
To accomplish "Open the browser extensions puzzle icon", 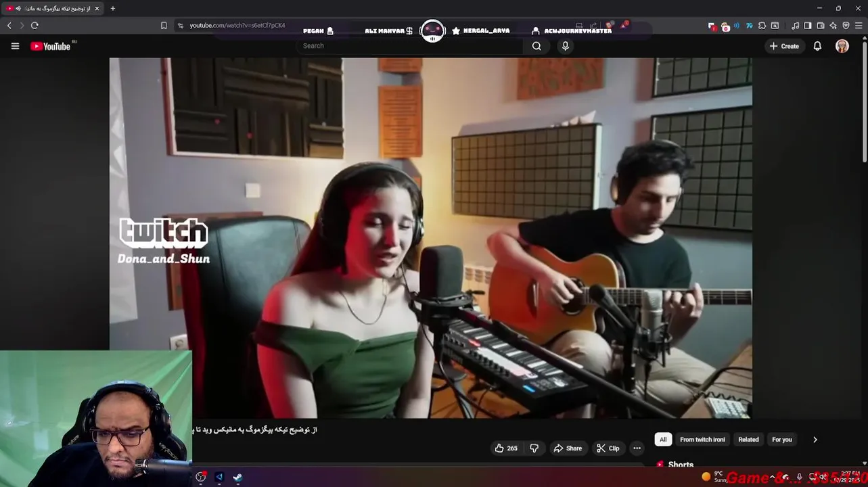I will click(x=762, y=26).
